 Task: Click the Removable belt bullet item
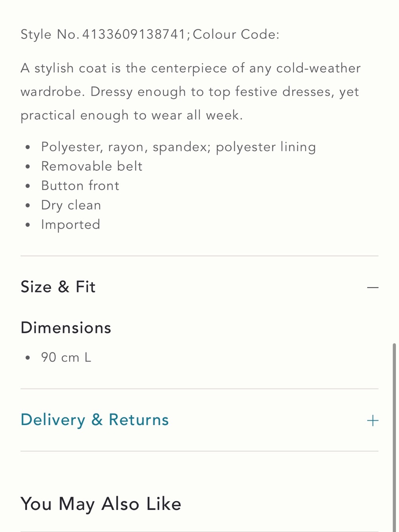tap(92, 166)
